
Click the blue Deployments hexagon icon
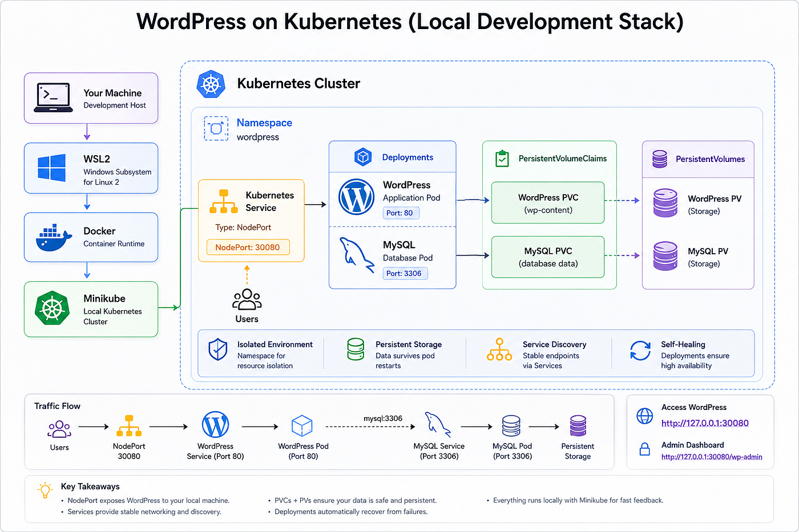click(x=363, y=157)
